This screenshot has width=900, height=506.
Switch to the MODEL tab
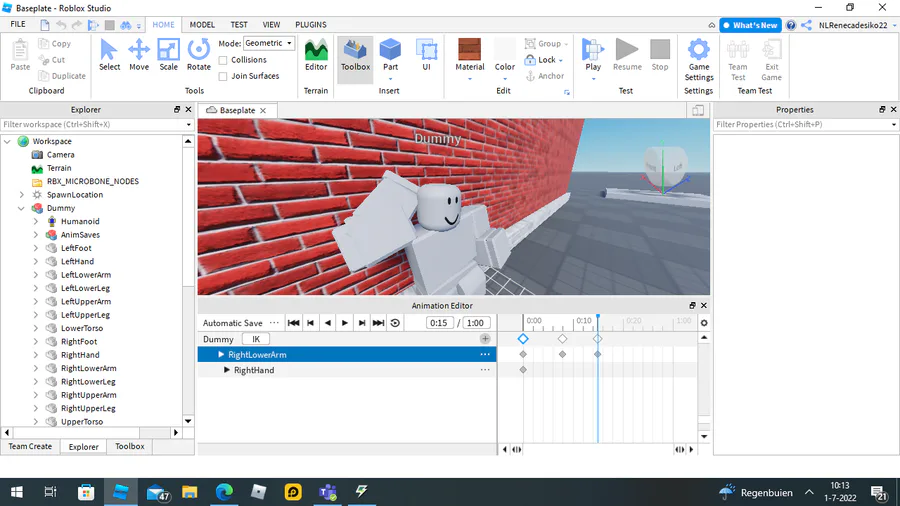(x=202, y=25)
